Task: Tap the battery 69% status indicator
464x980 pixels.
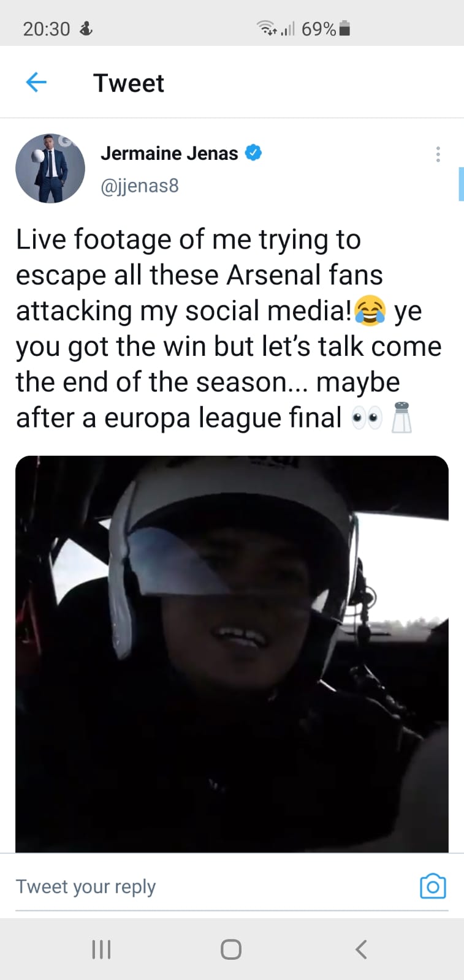Action: coord(326,29)
